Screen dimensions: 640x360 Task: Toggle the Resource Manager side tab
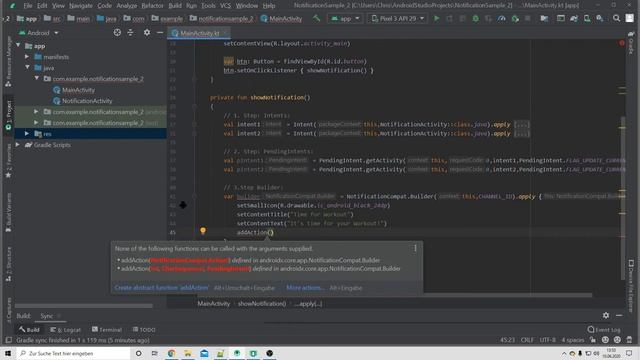pyautogui.click(x=9, y=61)
